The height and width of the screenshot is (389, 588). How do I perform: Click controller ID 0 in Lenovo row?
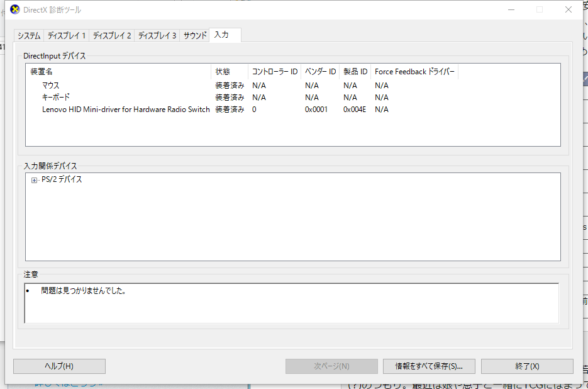(x=254, y=110)
